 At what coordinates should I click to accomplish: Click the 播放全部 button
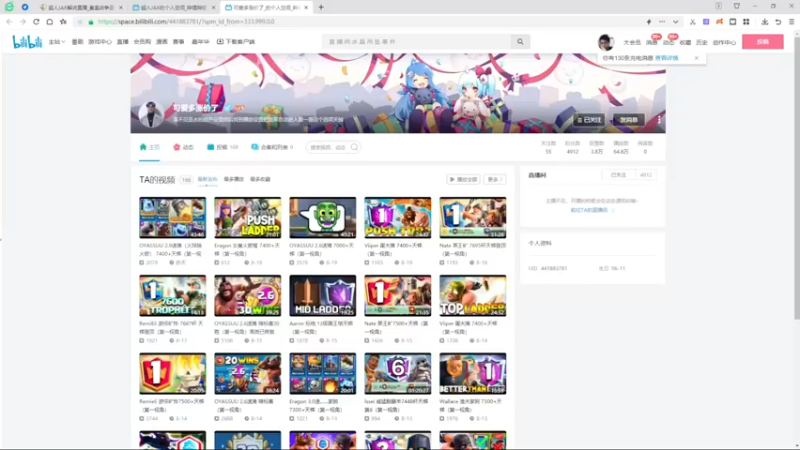tap(463, 180)
